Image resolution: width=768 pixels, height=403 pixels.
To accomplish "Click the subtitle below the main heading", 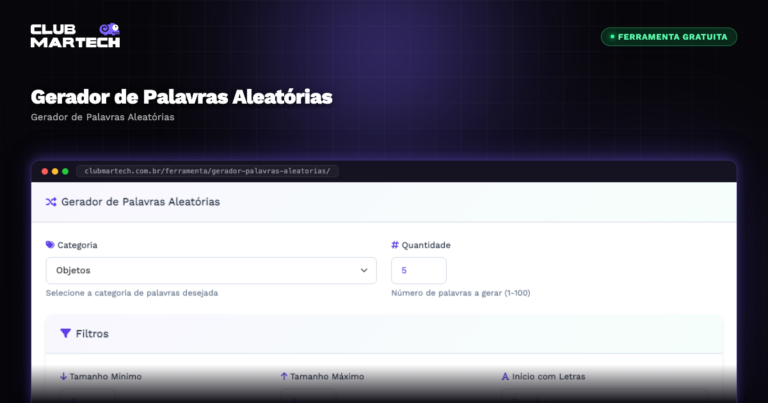I will pos(102,117).
